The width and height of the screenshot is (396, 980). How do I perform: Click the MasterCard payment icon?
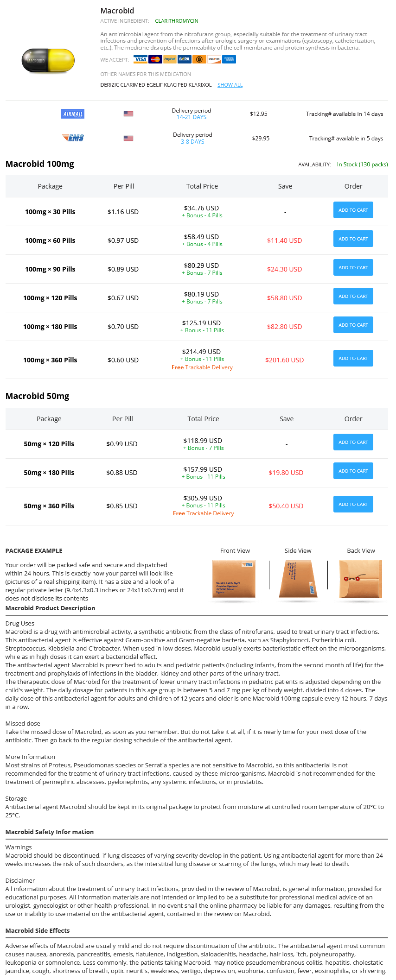point(155,59)
